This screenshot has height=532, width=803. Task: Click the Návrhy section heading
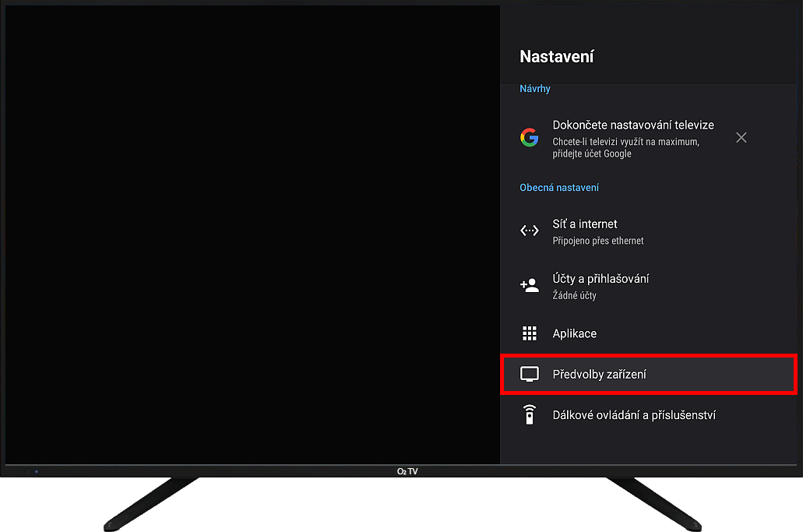(x=535, y=88)
